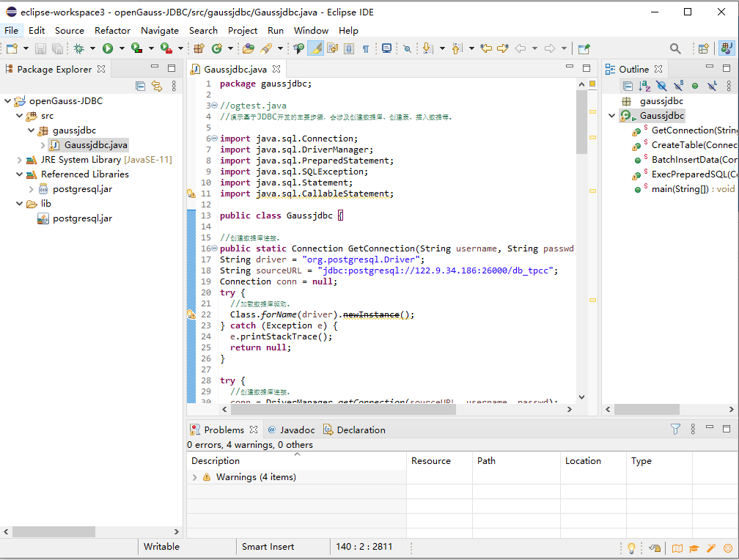The height and width of the screenshot is (560, 739).
Task: Open the Refactor menu
Action: [112, 30]
